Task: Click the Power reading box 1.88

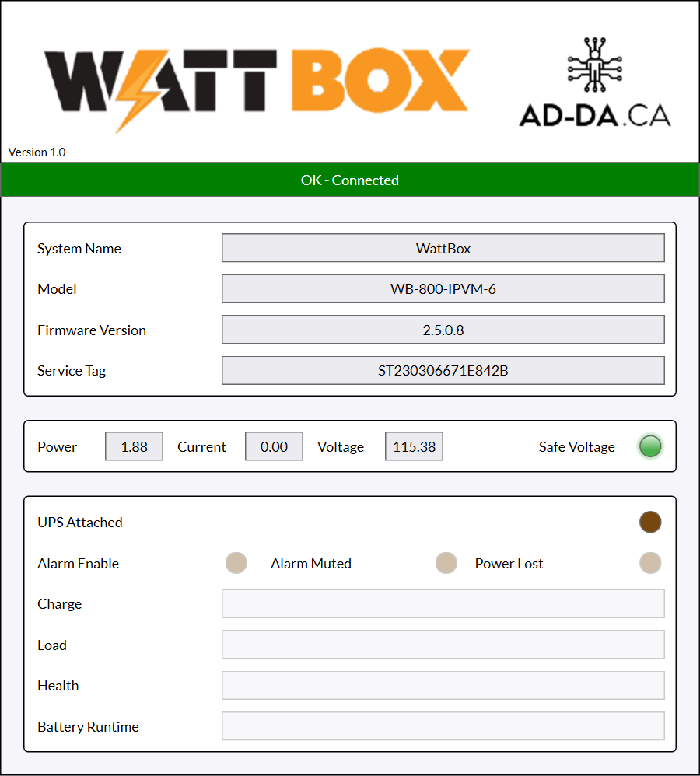Action: 134,447
